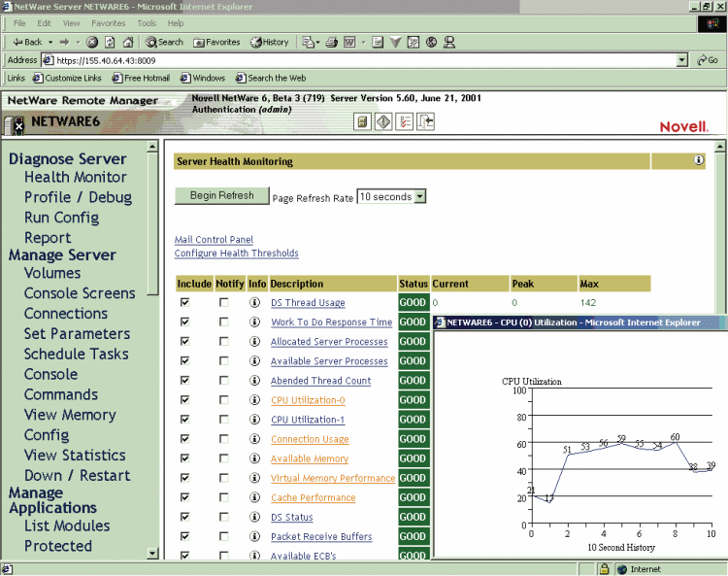Image resolution: width=728 pixels, height=576 pixels.
Task: Open the Mail Control Panel link
Action: pyautogui.click(x=215, y=240)
